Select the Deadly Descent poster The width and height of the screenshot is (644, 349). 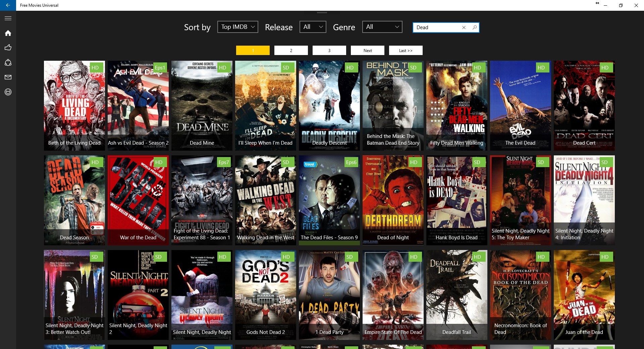coord(329,106)
